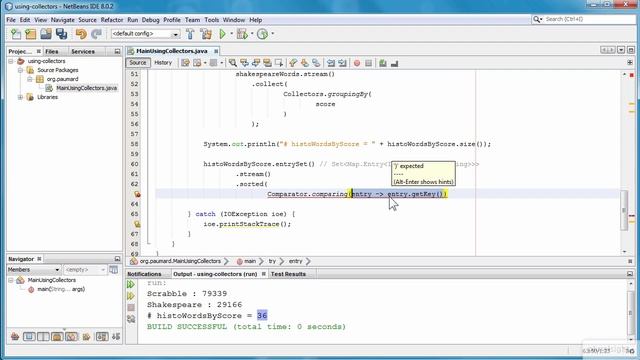Click the Build Project hammer icon

190,34
